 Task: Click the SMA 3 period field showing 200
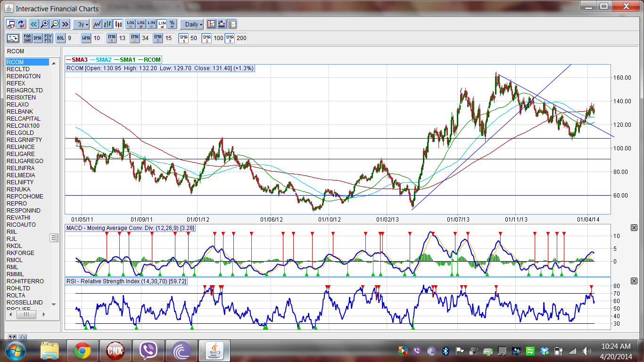(242, 38)
